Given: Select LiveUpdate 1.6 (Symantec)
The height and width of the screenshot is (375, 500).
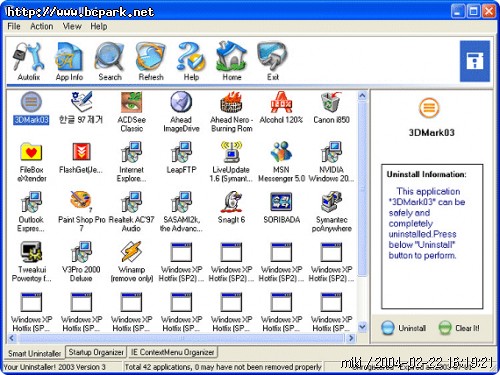Looking at the screenshot, I should pos(231,162).
